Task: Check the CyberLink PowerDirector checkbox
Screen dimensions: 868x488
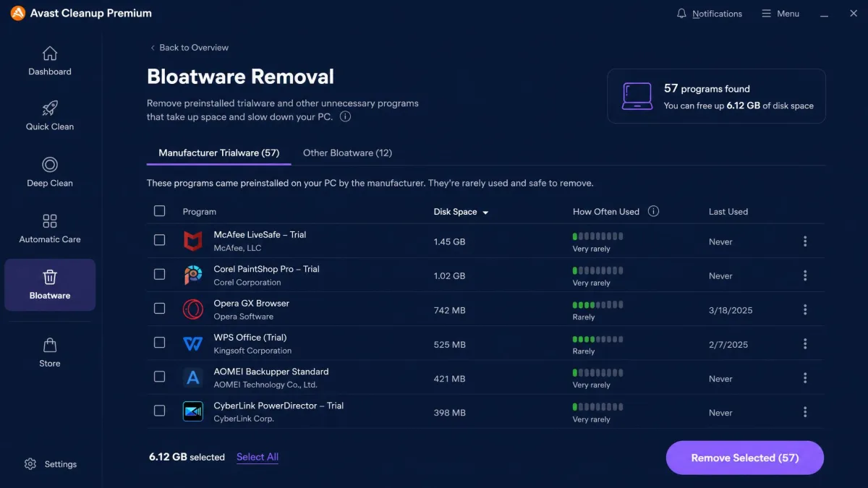Action: pos(160,411)
